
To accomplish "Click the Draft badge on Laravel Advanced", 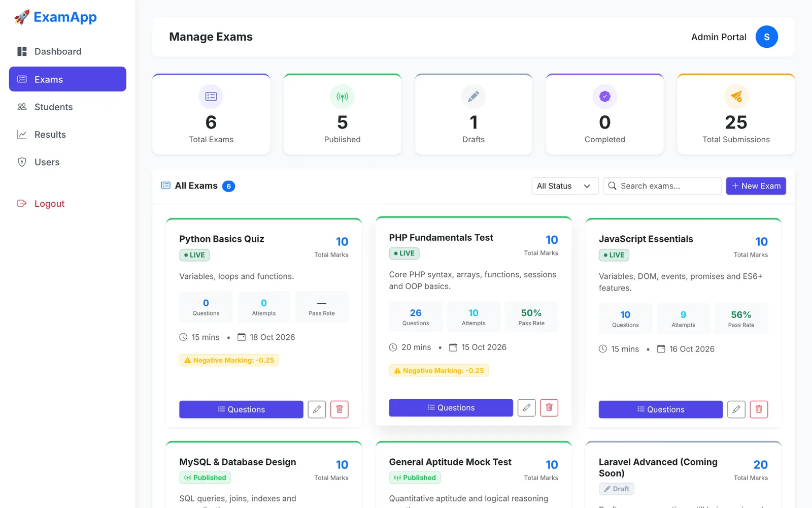I will click(617, 489).
